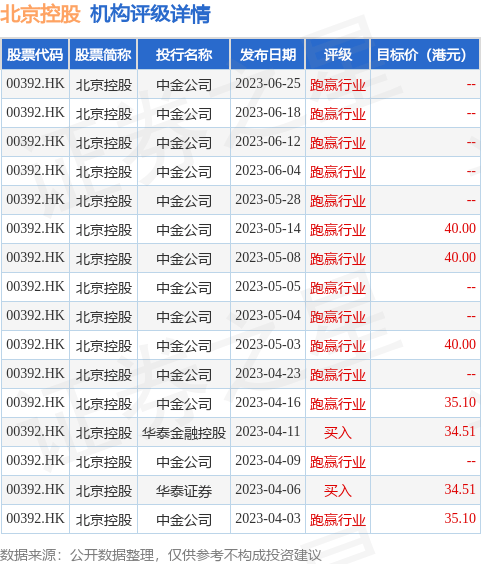Click the 发布日期 column header
Viewport: 481px width, 564px height.
pyautogui.click(x=268, y=55)
